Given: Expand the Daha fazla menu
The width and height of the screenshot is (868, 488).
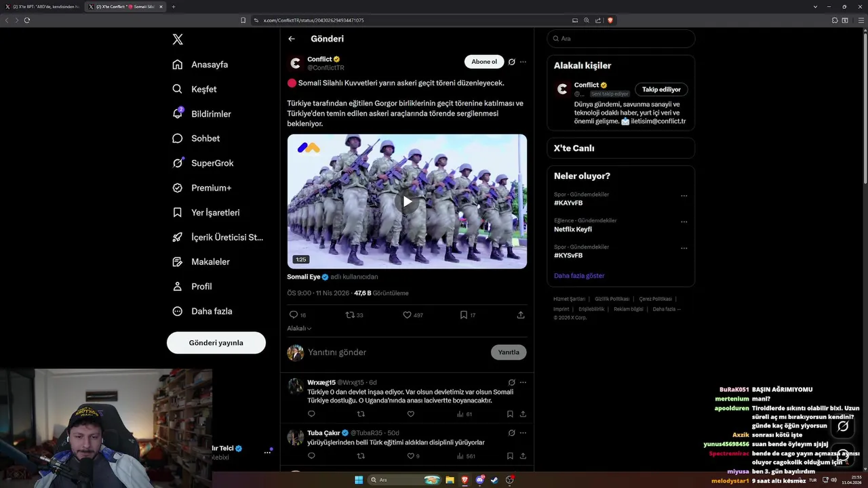Looking at the screenshot, I should coord(202,311).
